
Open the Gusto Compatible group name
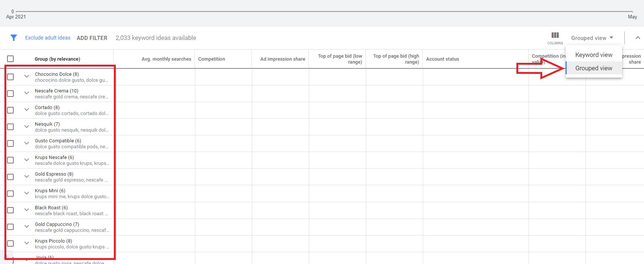tap(58, 141)
